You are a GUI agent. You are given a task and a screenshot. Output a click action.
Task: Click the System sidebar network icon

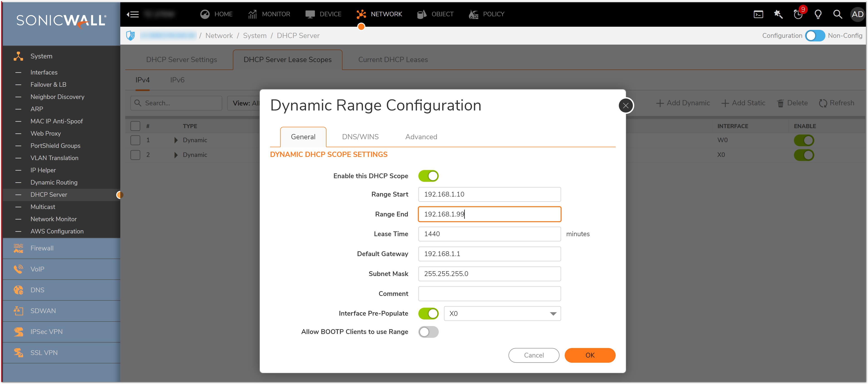[x=18, y=56]
